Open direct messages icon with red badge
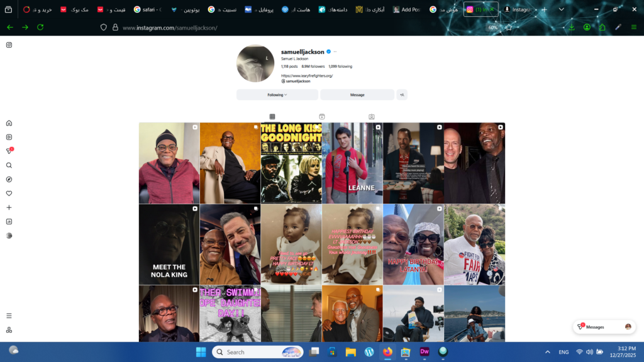Viewport: 644px width, 362px height. pyautogui.click(x=9, y=151)
